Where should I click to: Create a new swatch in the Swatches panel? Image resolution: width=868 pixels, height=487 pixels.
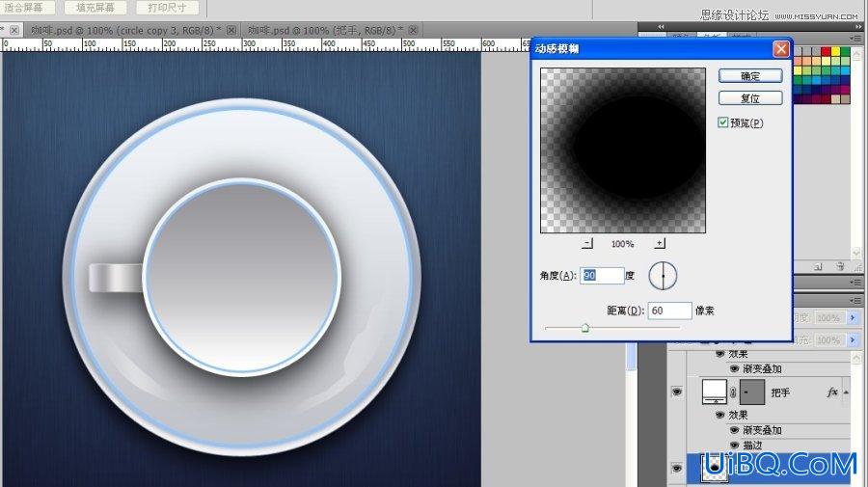coord(818,267)
